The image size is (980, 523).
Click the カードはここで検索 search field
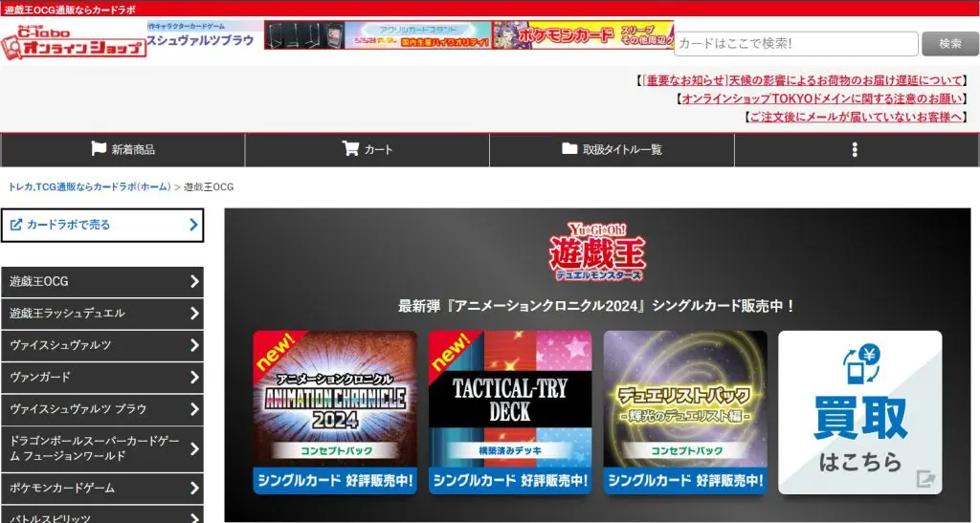click(795, 44)
